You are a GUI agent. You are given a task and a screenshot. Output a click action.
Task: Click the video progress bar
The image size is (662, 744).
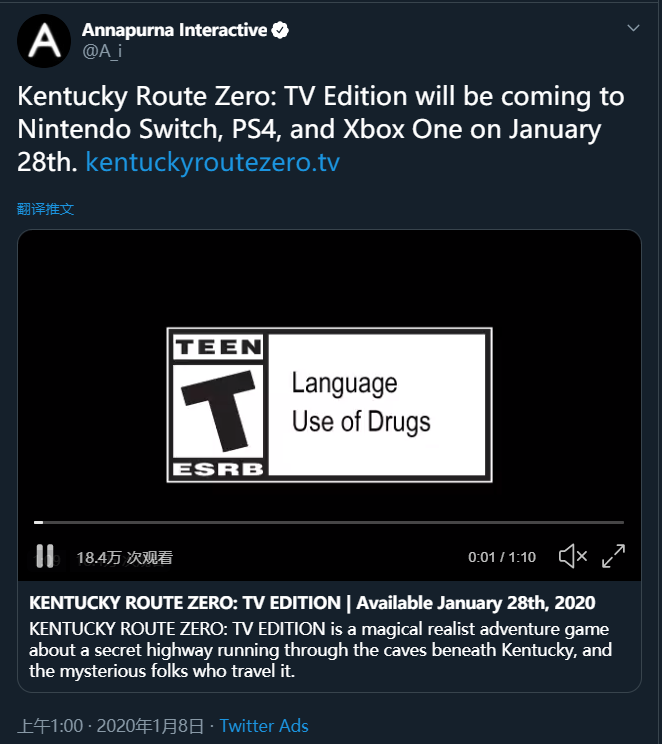pos(329,522)
